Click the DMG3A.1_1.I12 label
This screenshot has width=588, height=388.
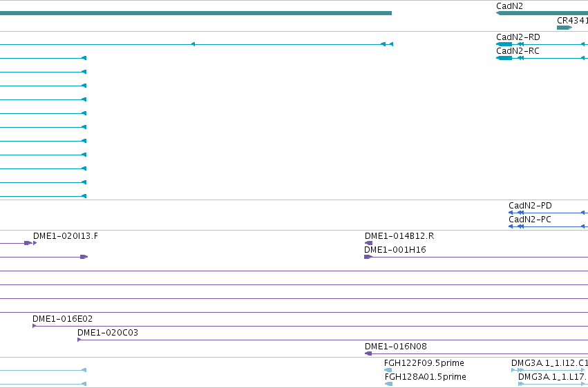549,363
